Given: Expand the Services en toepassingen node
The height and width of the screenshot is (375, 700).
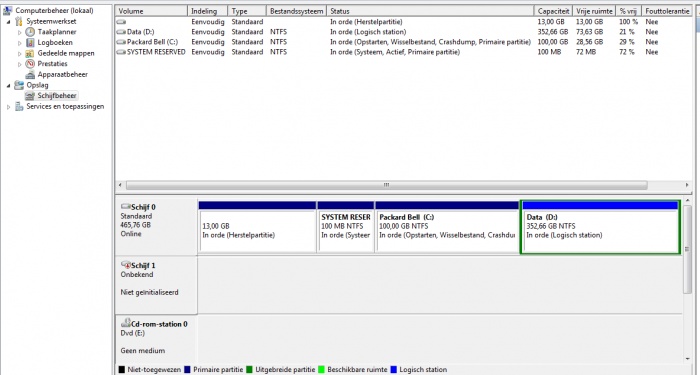Looking at the screenshot, I should pos(8,107).
